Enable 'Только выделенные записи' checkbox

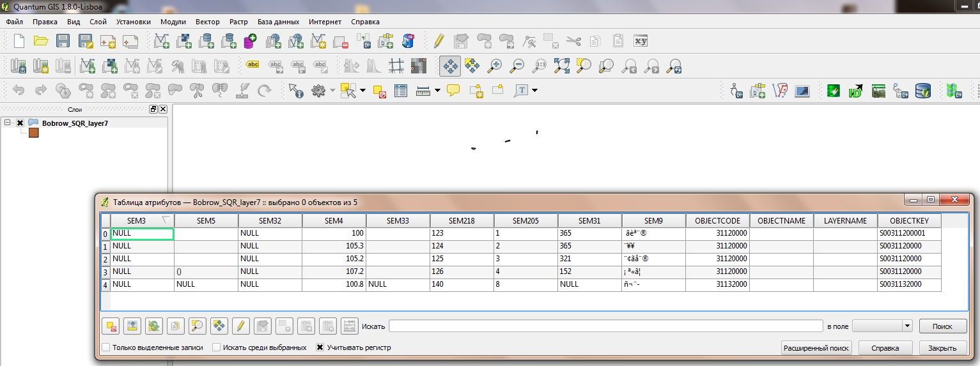(x=105, y=347)
